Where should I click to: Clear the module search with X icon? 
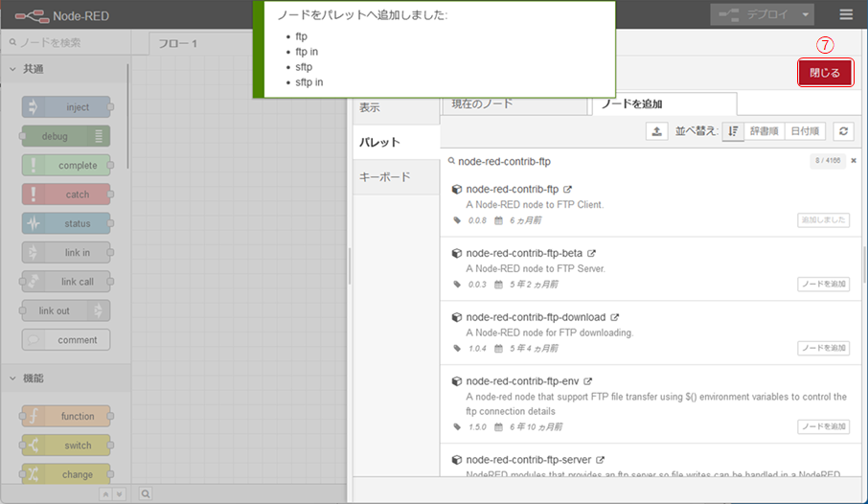853,161
